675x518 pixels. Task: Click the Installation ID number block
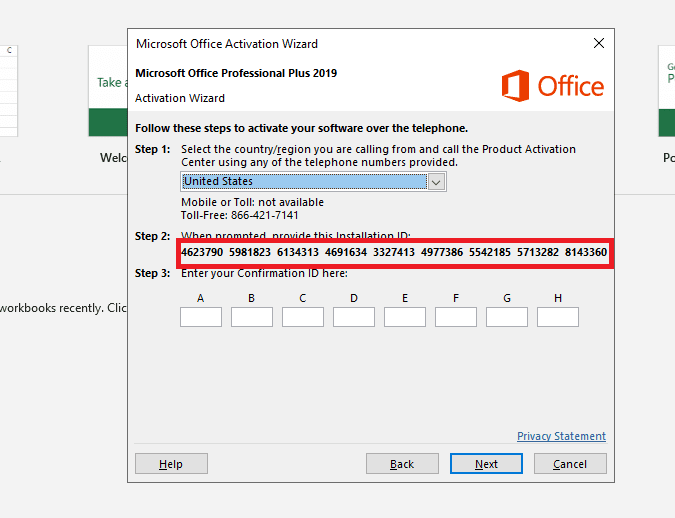click(x=394, y=253)
